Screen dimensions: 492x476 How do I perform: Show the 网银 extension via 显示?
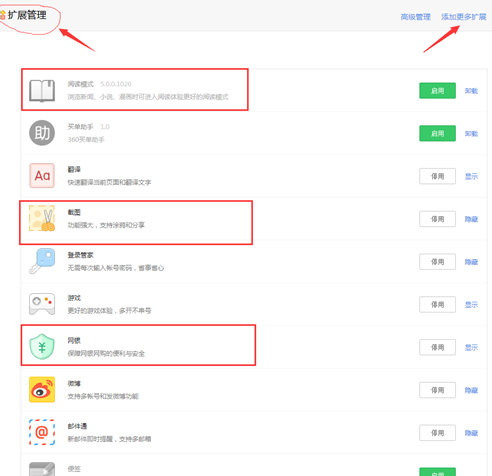pyautogui.click(x=471, y=347)
